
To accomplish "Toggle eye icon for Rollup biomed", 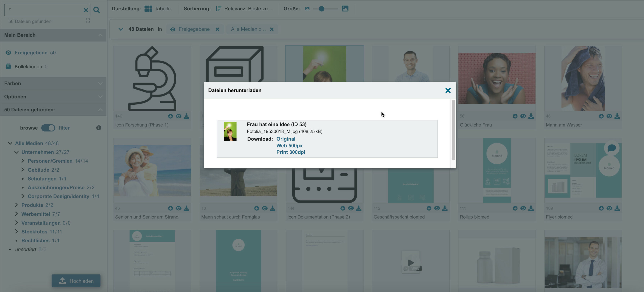I will pos(523,208).
